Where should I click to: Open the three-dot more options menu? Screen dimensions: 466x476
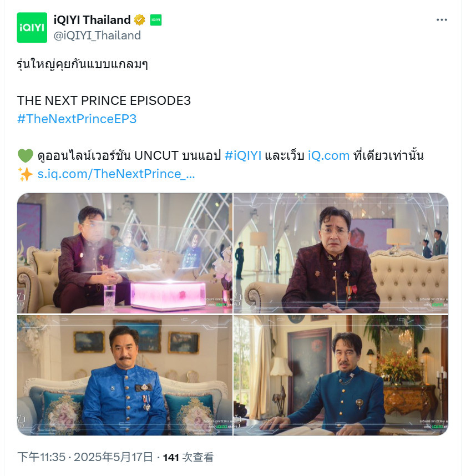click(x=442, y=20)
